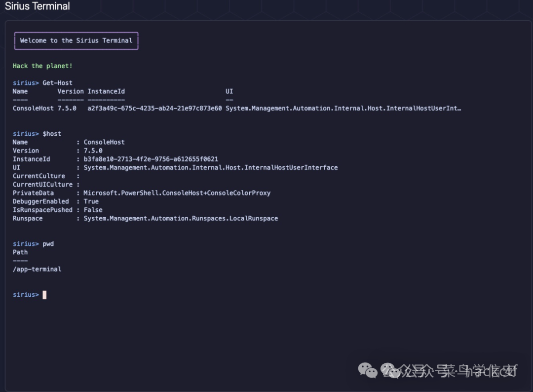533x392 pixels.
Task: Click the Path header above /app-terminal
Action: 20,252
